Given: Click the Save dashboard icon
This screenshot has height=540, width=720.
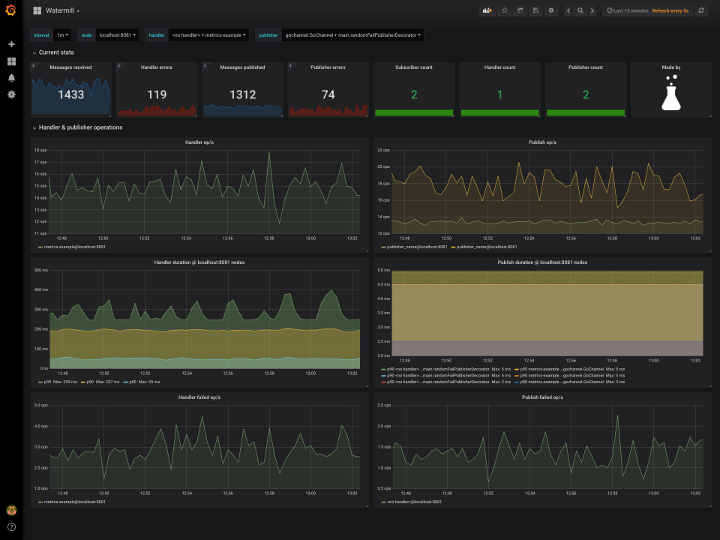Looking at the screenshot, I should (x=536, y=10).
